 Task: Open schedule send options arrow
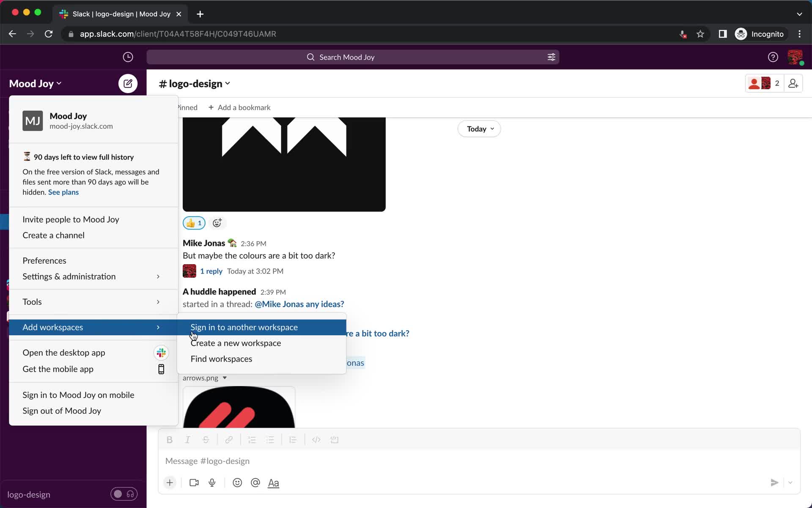(790, 483)
